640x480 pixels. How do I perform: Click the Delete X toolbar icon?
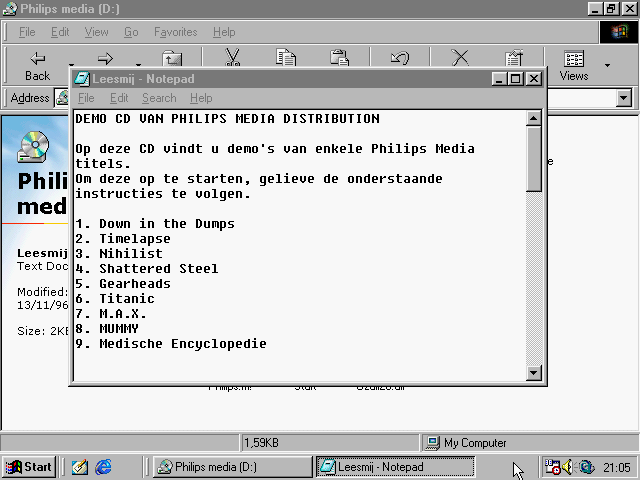[460, 59]
